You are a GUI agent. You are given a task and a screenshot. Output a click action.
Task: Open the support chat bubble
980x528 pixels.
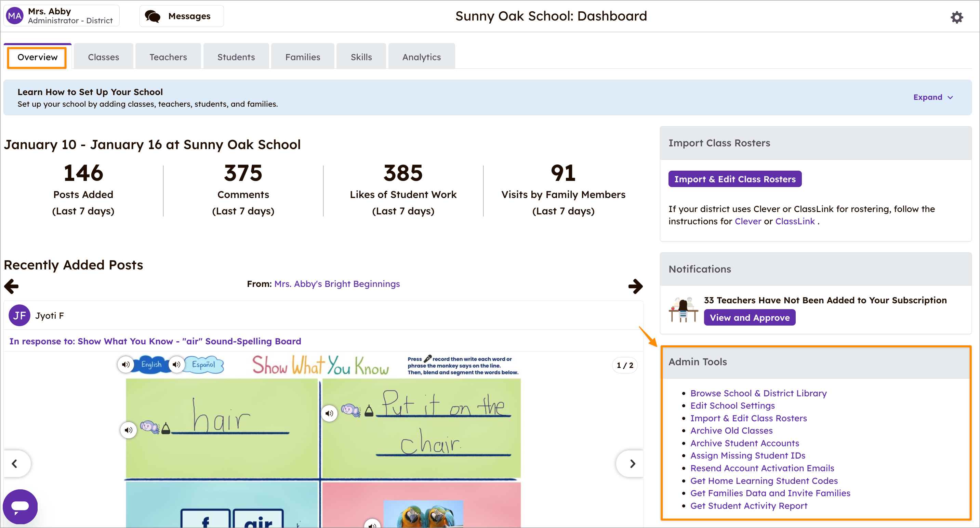pos(20,506)
